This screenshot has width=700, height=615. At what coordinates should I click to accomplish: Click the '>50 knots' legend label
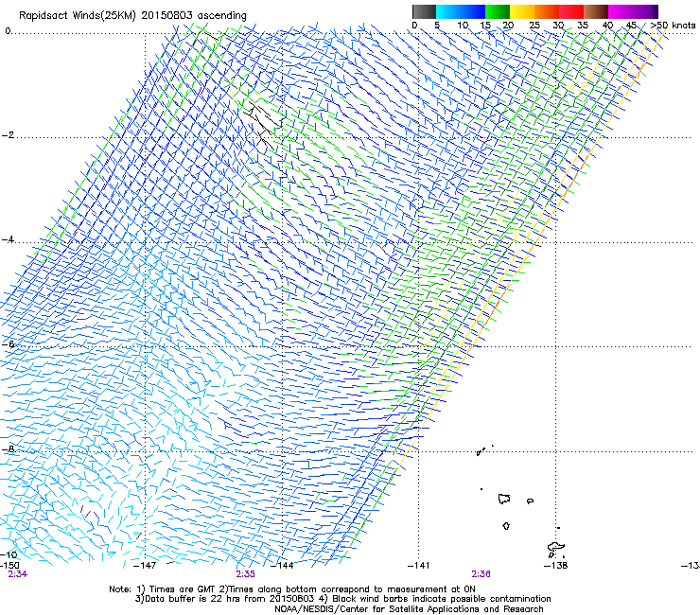pyautogui.click(x=673, y=26)
